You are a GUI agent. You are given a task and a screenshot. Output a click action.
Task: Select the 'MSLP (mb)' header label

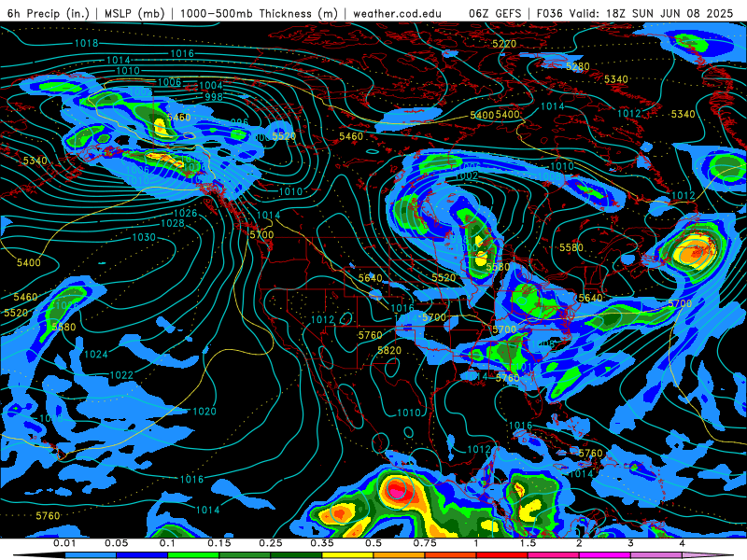click(x=133, y=13)
